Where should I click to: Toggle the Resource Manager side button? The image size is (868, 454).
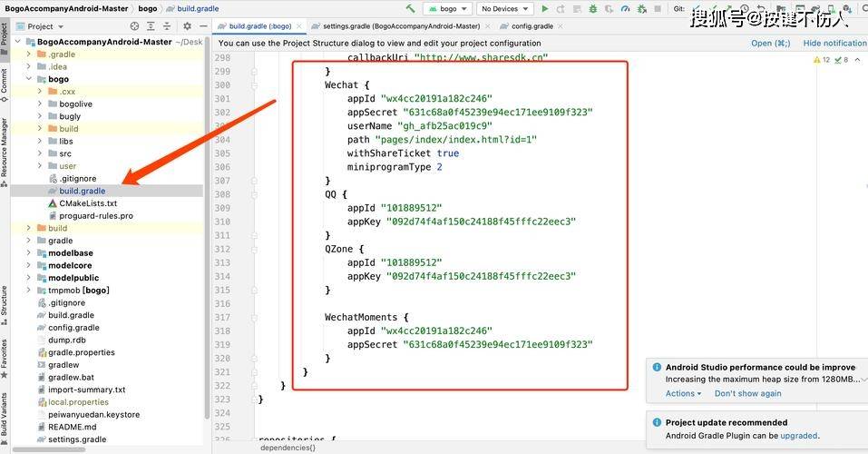coord(5,152)
